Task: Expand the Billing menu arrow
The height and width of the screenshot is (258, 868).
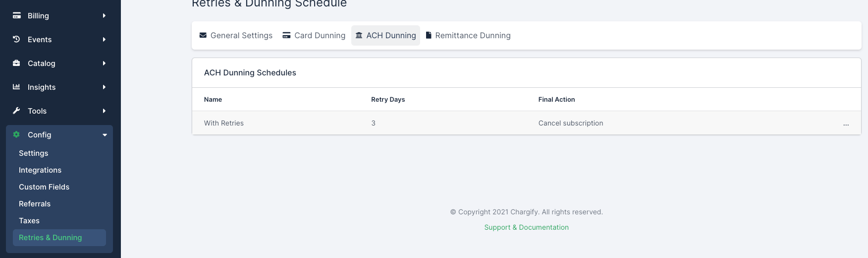Action: [x=104, y=15]
